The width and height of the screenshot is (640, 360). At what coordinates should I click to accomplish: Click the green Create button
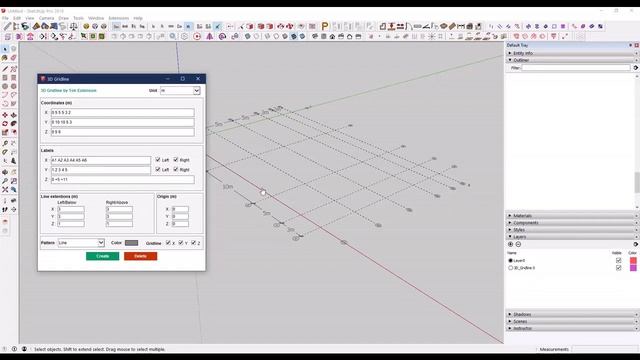click(102, 256)
